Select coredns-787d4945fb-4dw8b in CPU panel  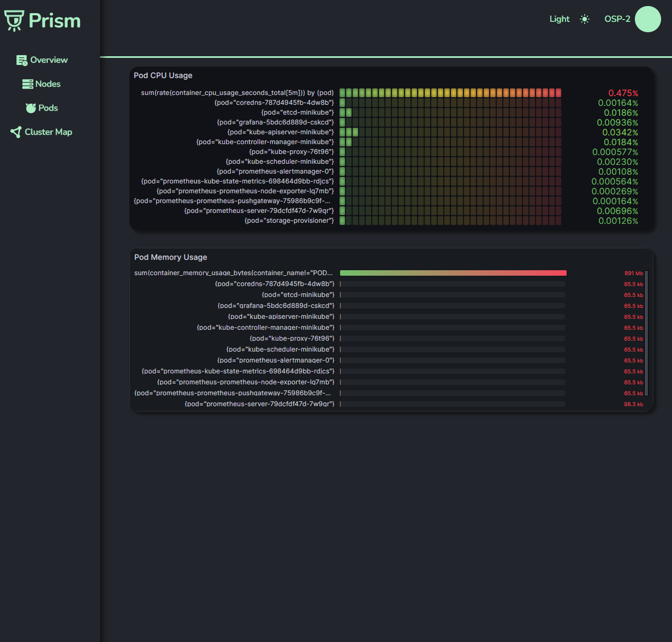pos(274,103)
